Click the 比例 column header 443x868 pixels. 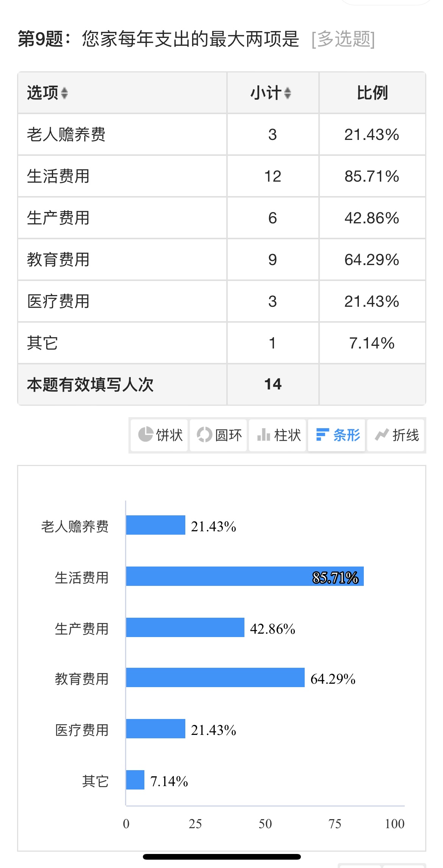tap(372, 93)
